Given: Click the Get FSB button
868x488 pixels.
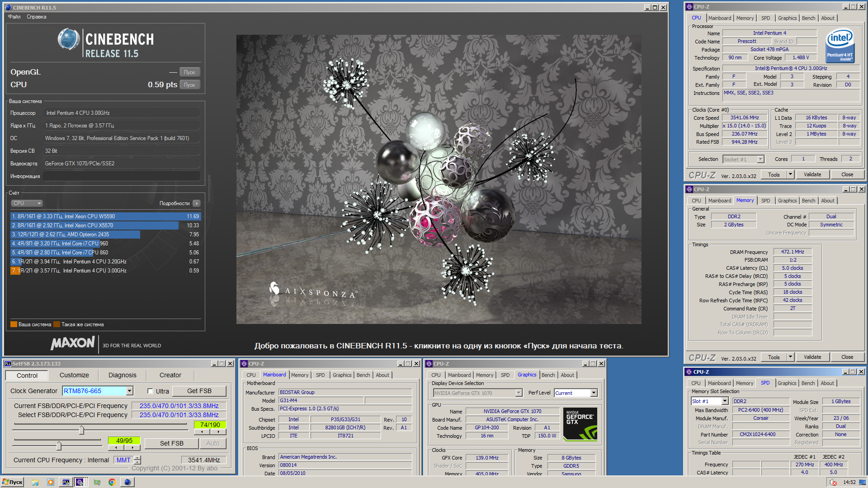Looking at the screenshot, I should (x=199, y=391).
